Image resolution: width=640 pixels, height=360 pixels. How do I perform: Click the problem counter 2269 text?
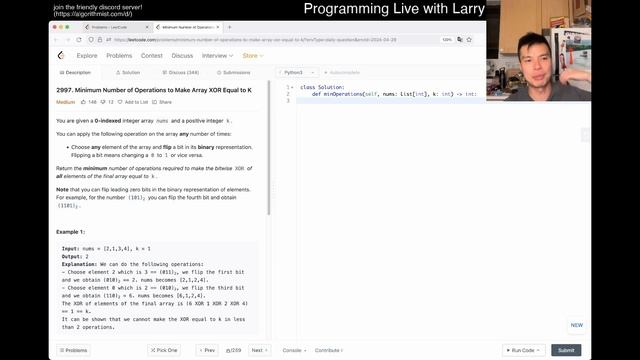233,350
